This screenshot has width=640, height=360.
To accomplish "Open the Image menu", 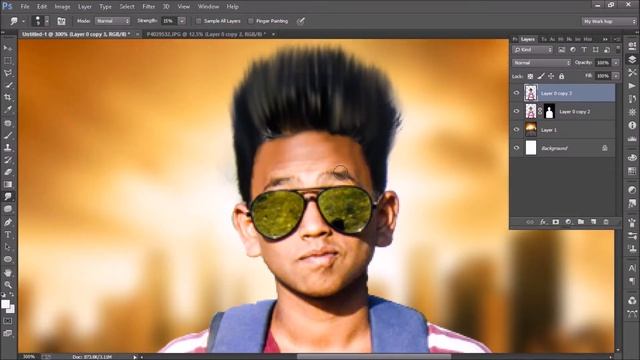I will pyautogui.click(x=62, y=7).
